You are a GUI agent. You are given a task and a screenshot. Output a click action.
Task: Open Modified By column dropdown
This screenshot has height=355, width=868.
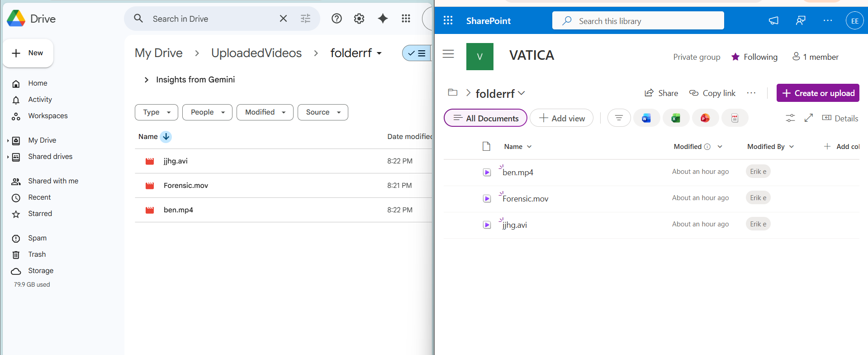point(792,147)
